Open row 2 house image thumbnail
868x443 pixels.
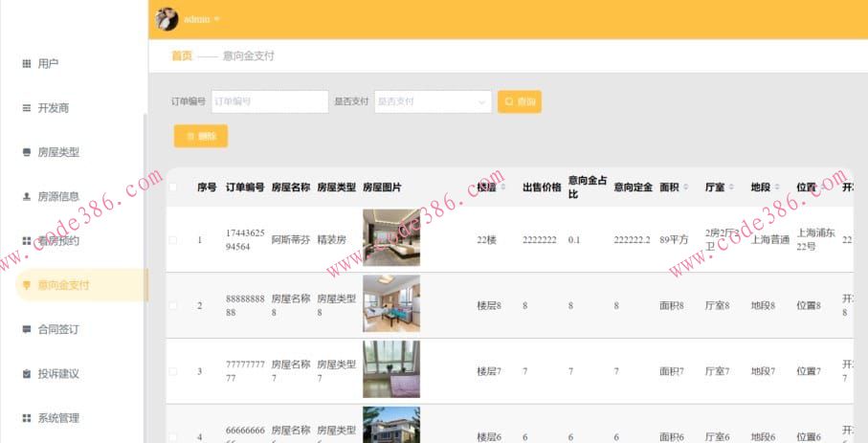391,303
